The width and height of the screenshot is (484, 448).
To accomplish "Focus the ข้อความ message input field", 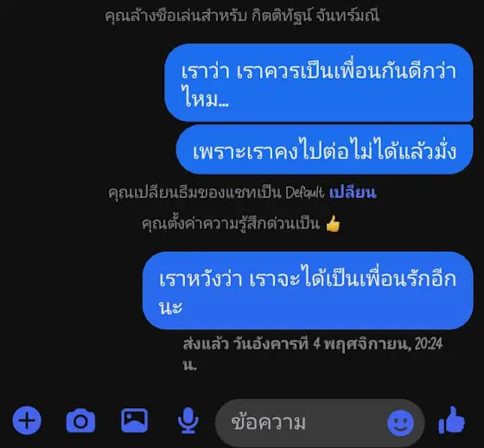I will [x=320, y=423].
